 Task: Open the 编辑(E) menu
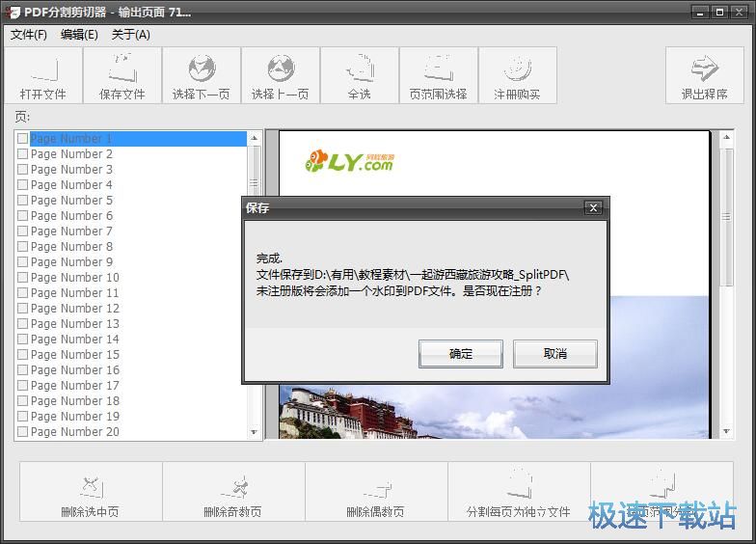[x=79, y=35]
